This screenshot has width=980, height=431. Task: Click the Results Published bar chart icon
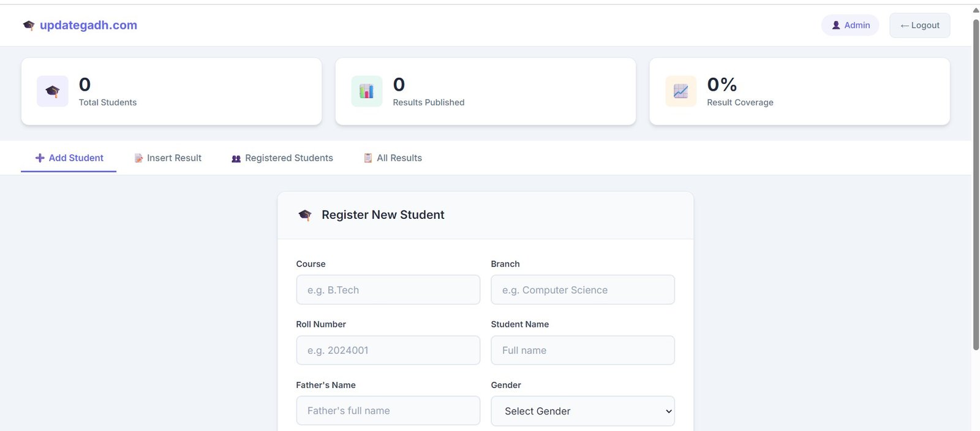coord(367,91)
